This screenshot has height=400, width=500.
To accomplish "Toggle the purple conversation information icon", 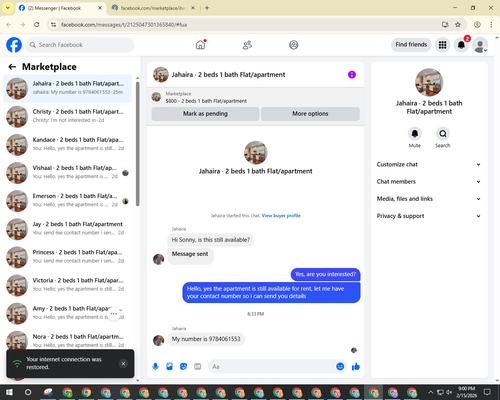I will [352, 75].
